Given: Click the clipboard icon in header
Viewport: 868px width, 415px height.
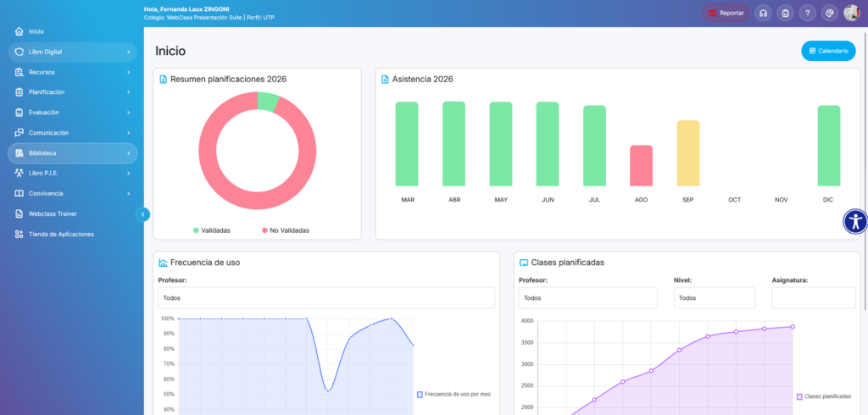Looking at the screenshot, I should tap(786, 13).
